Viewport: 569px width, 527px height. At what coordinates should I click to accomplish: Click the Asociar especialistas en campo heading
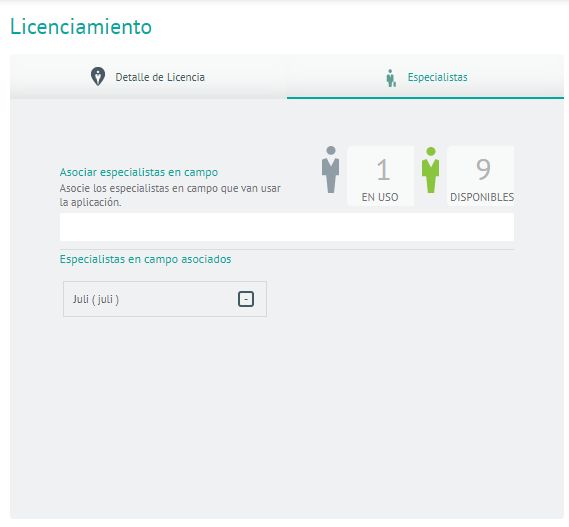point(139,172)
